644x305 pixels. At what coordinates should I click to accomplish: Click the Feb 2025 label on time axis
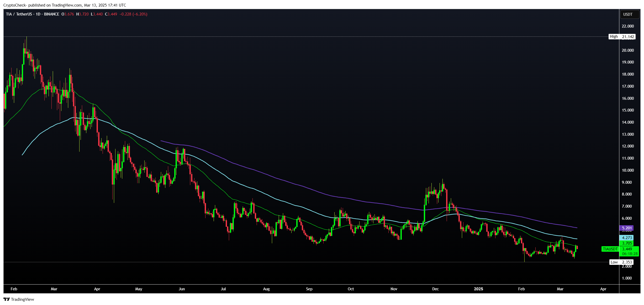(521, 289)
